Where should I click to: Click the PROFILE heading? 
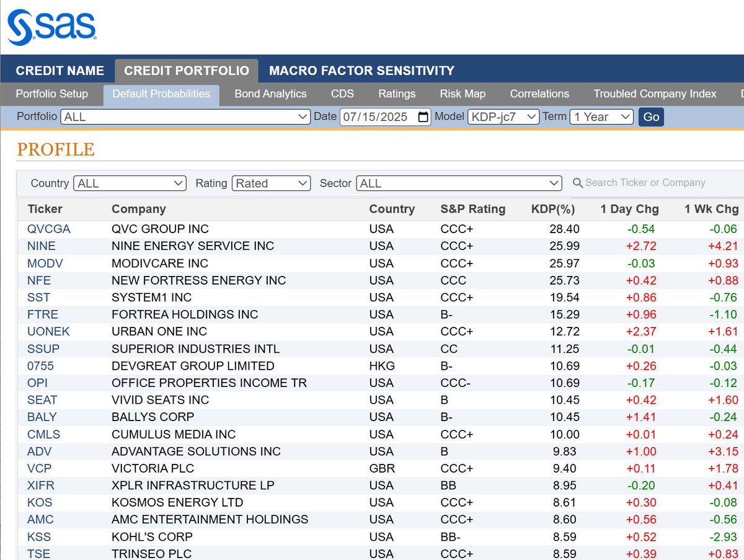pyautogui.click(x=56, y=149)
